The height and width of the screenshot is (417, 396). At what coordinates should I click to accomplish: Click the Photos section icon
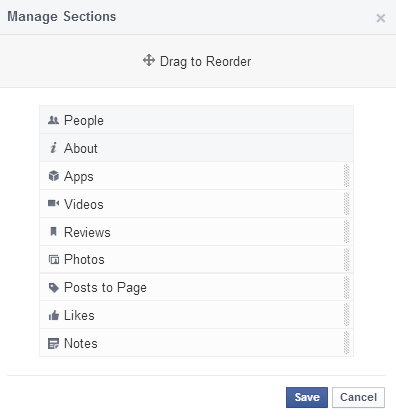[x=54, y=259]
